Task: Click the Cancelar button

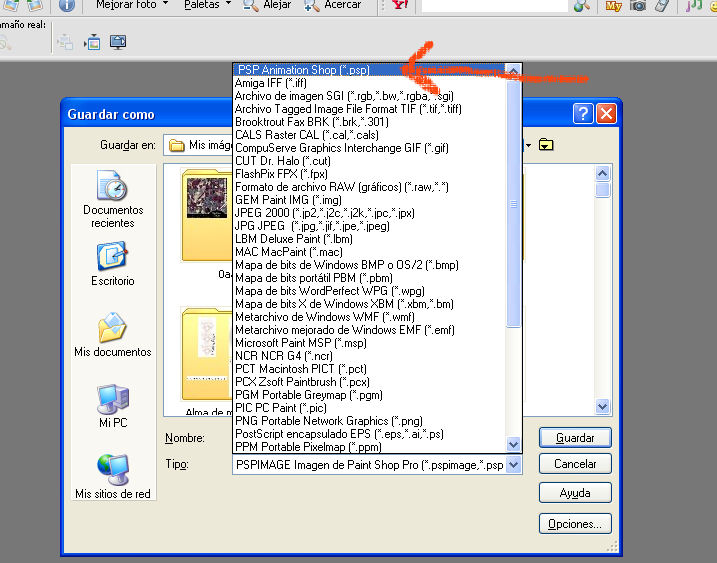Action: click(575, 465)
